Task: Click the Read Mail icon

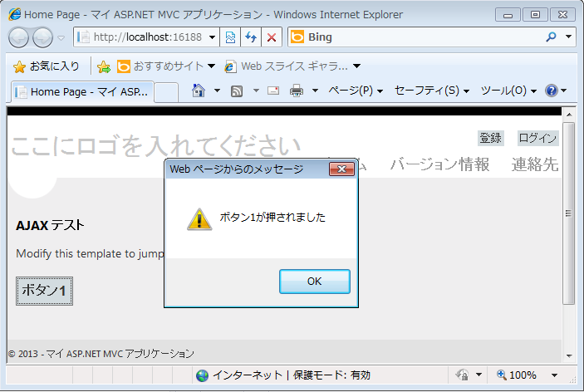Action: pos(273,91)
